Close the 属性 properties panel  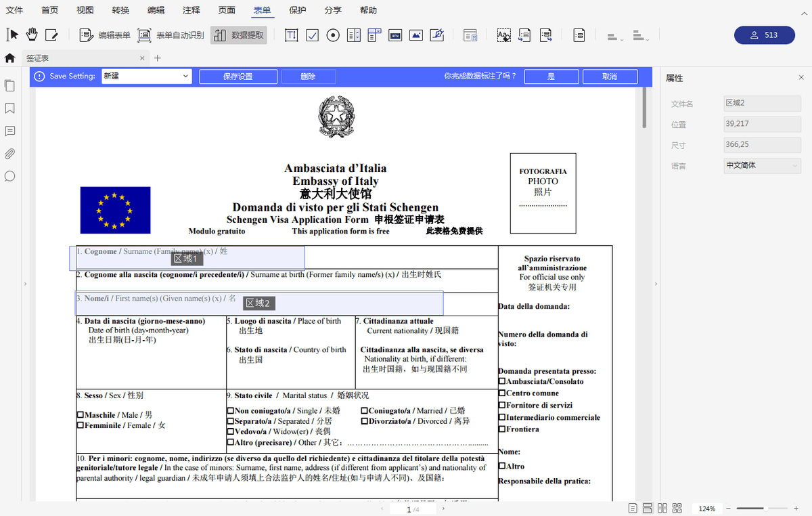tap(801, 78)
